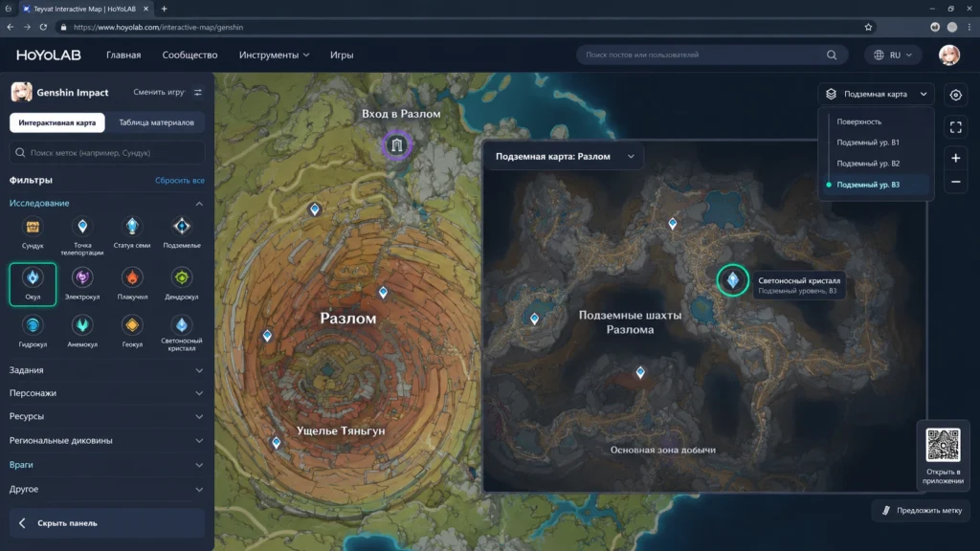The width and height of the screenshot is (980, 551).
Task: Select Подземный ур. B1 layer
Action: click(x=867, y=143)
